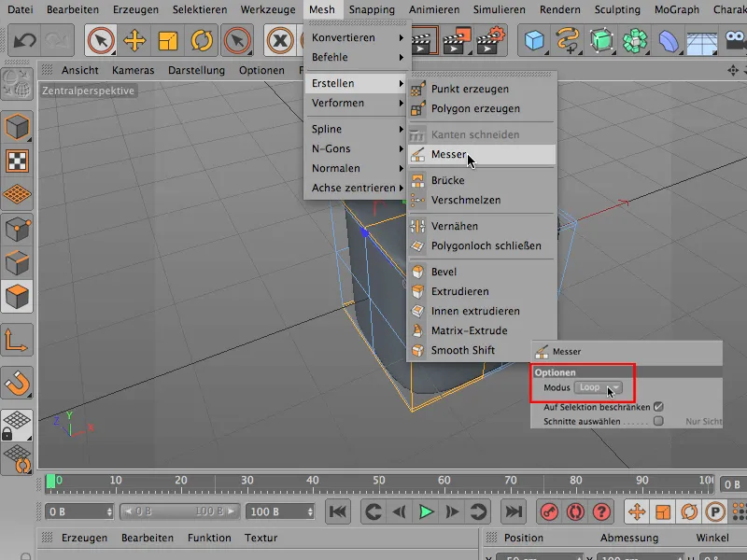Image resolution: width=747 pixels, height=560 pixels.
Task: Click the Play forward button
Action: point(426,511)
